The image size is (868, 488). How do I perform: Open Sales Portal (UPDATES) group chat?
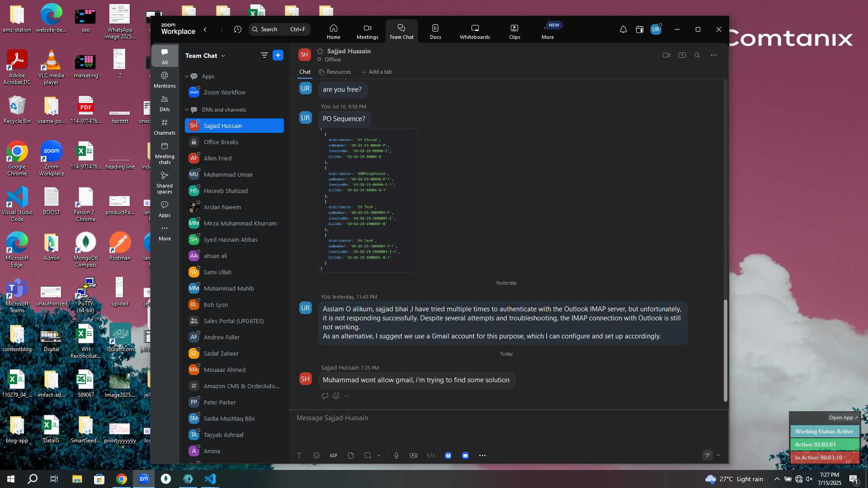[x=234, y=321]
